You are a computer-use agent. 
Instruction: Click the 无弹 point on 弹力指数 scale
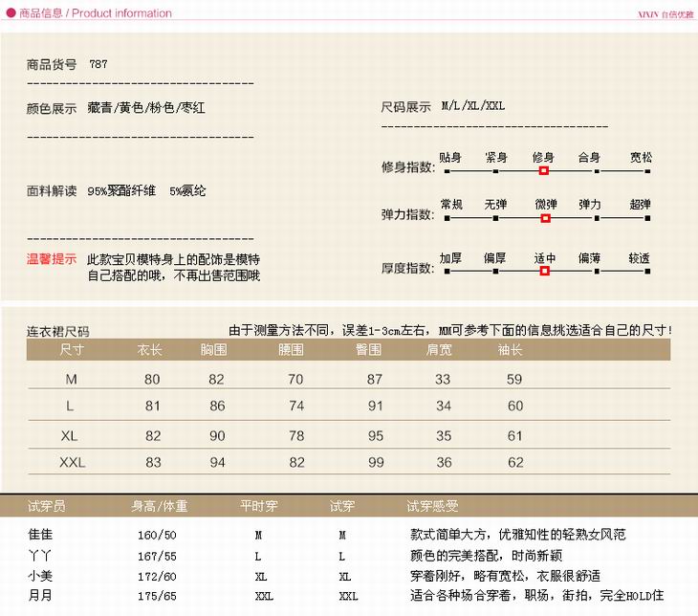pos(495,218)
